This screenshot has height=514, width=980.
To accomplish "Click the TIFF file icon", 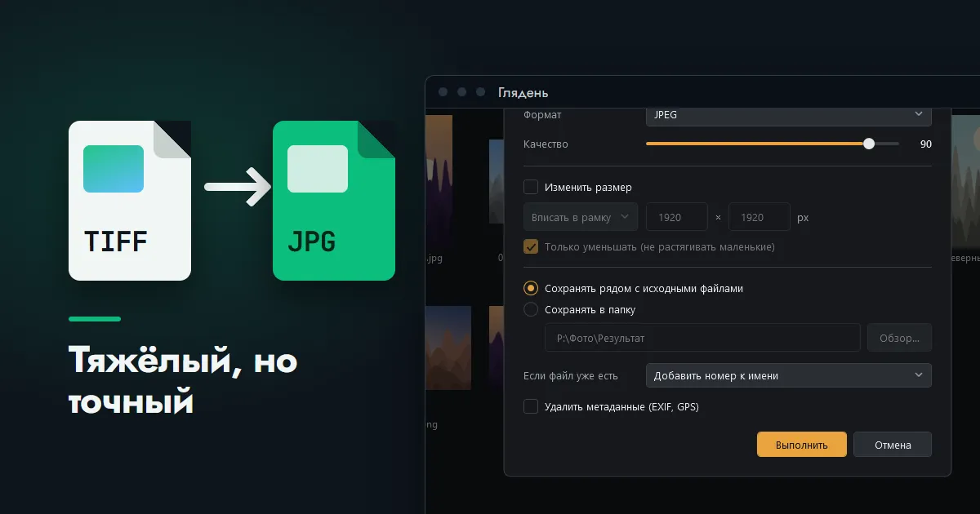I will [x=130, y=201].
